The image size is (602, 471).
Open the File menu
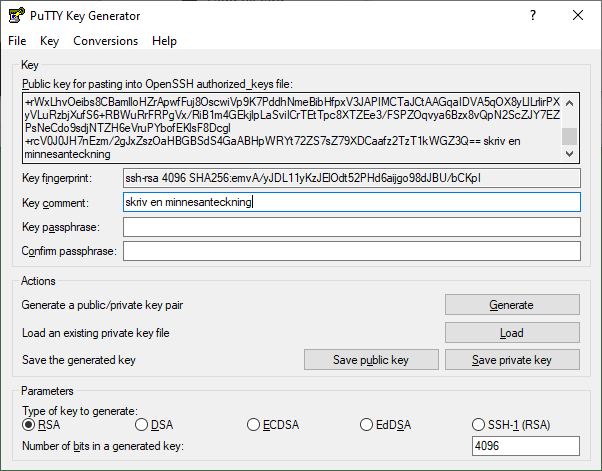tap(17, 41)
